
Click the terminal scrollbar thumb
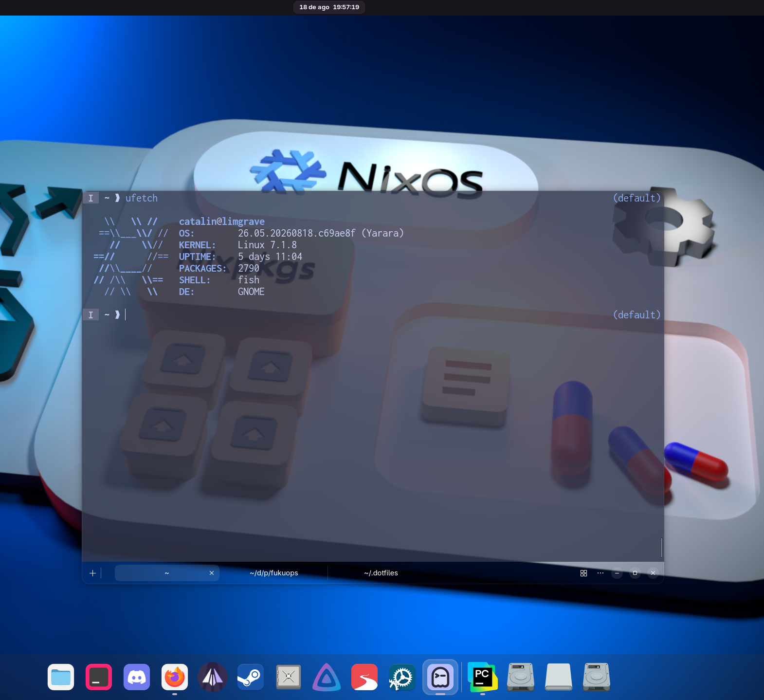pyautogui.click(x=661, y=548)
